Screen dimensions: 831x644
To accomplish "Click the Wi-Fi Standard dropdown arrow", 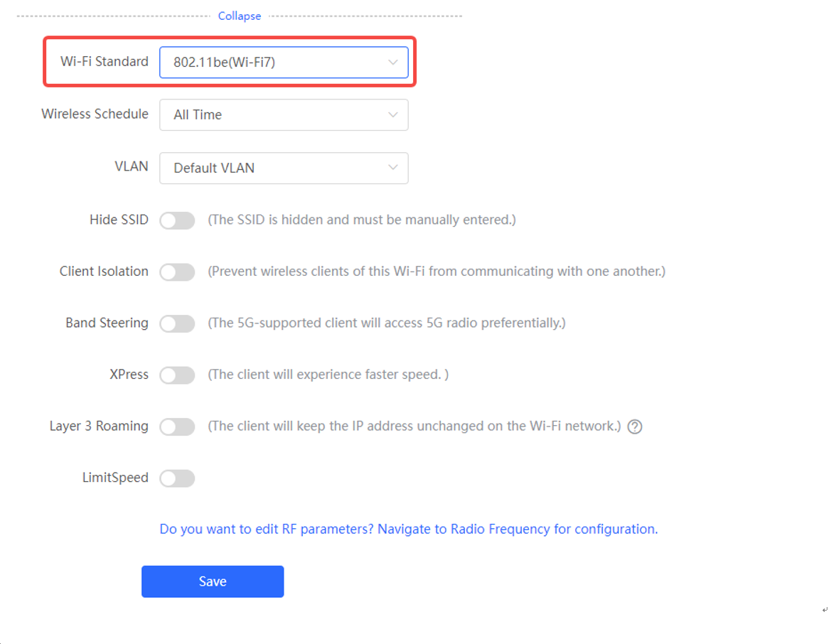I will click(392, 62).
